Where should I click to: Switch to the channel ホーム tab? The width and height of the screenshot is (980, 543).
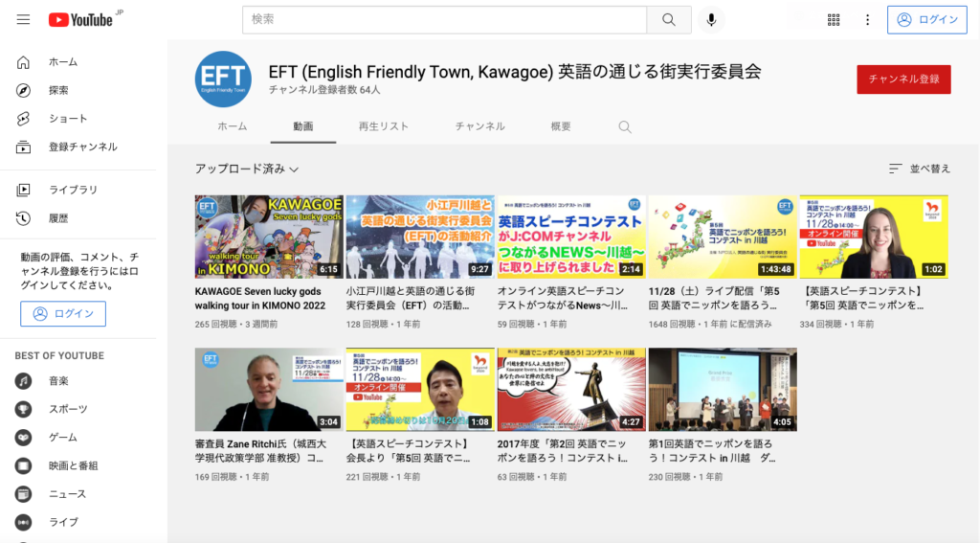point(232,126)
